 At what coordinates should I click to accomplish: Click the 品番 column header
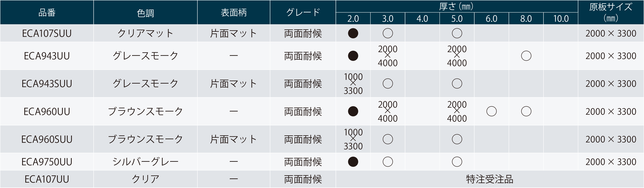(47, 13)
